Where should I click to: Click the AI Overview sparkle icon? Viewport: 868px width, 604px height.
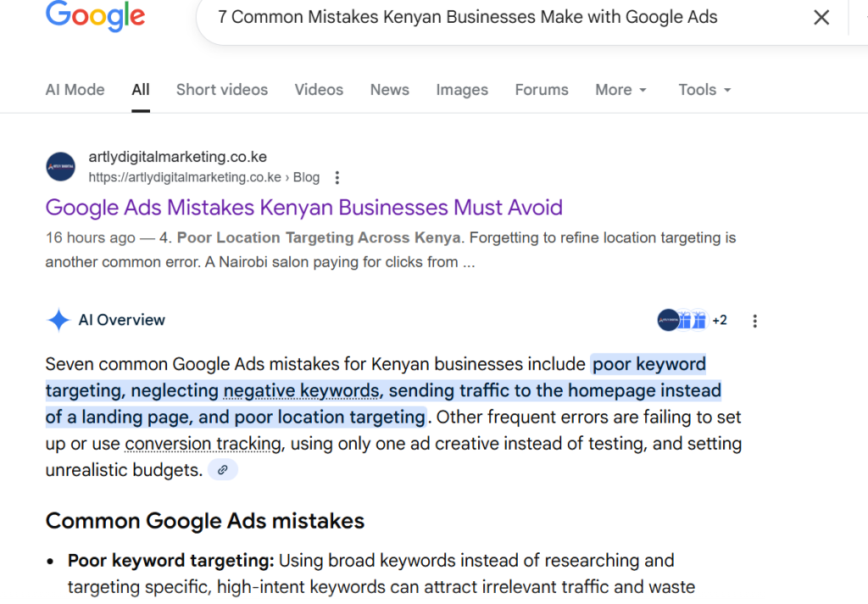point(58,320)
